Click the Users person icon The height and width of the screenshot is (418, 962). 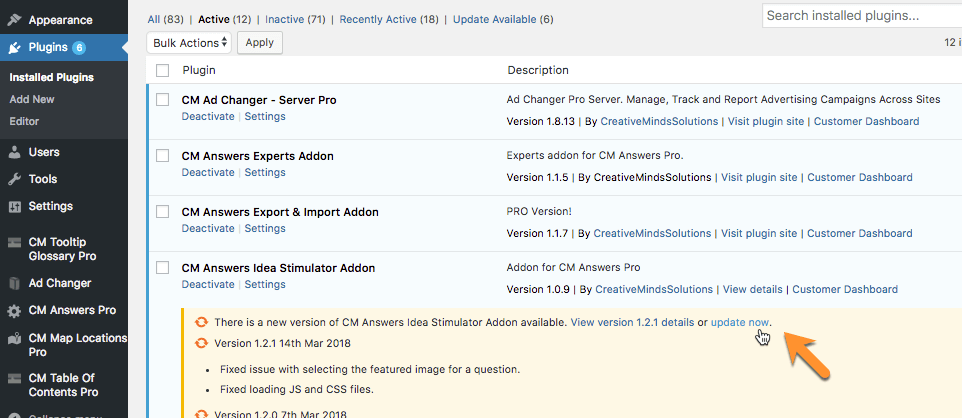[x=14, y=152]
